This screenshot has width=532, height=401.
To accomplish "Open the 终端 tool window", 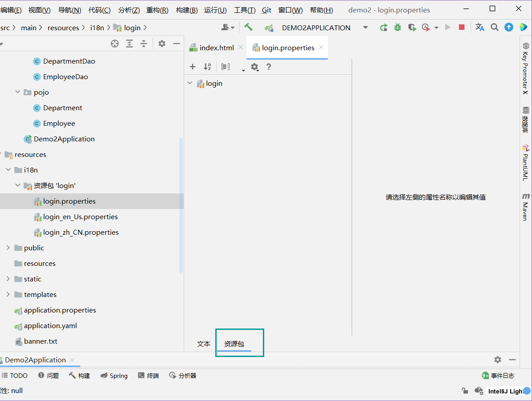I will (149, 376).
